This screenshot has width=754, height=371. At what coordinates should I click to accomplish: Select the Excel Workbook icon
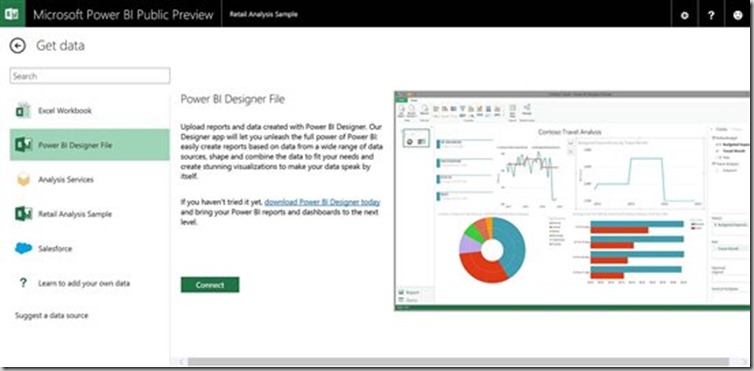point(23,110)
